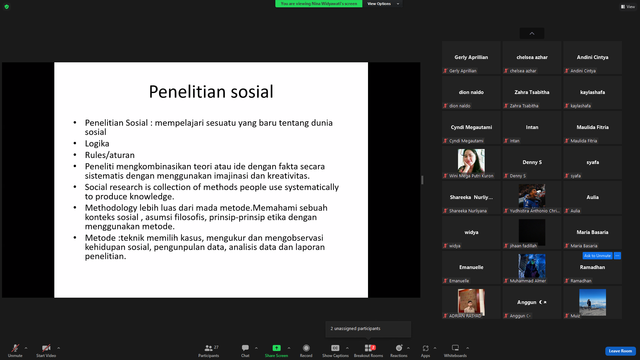Click the Logika bullet on the slide
The height and width of the screenshot is (360, 640).
tap(97, 144)
